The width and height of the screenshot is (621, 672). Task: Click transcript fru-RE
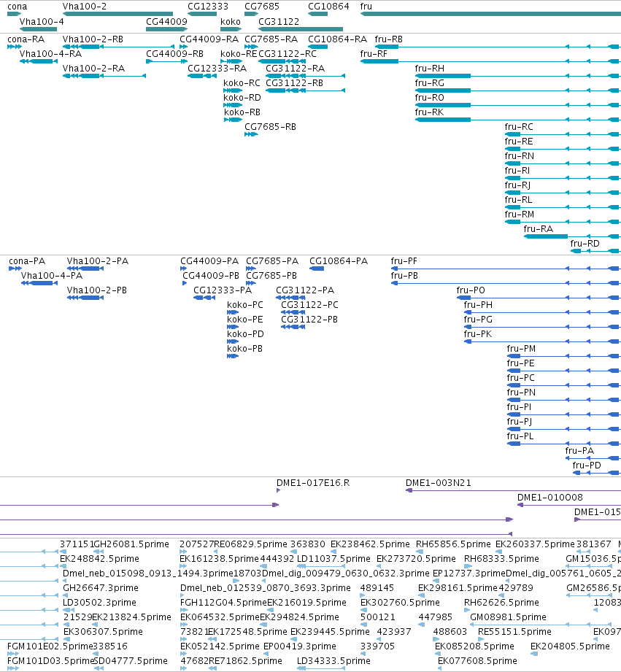(x=519, y=142)
